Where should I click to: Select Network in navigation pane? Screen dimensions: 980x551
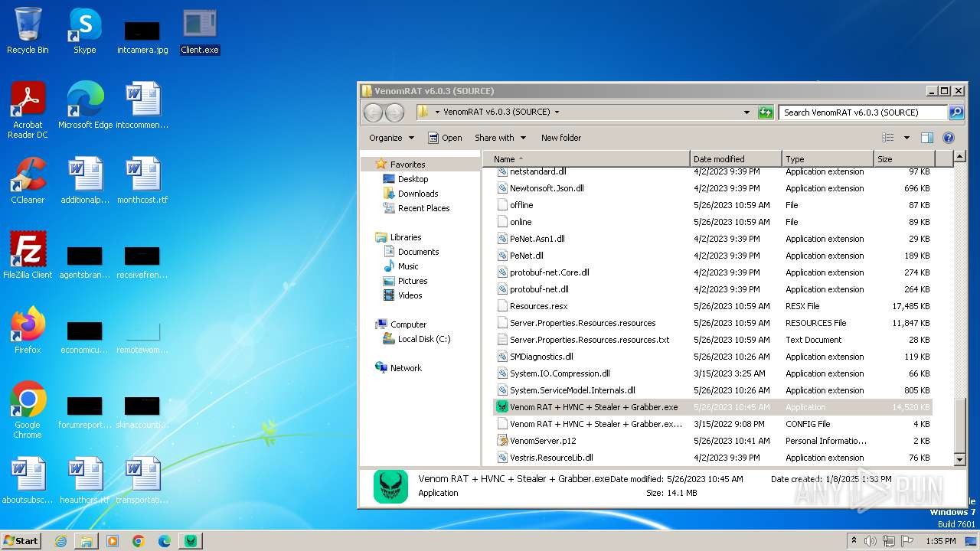coord(406,368)
